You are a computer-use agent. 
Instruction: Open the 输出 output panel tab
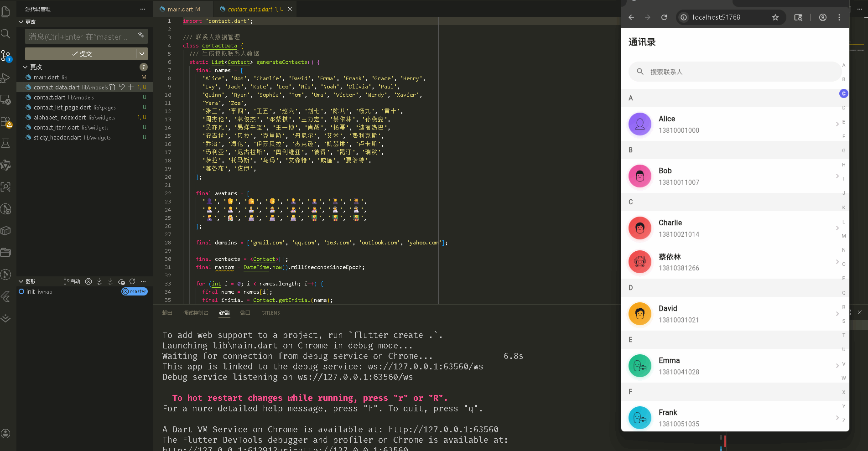[167, 313]
